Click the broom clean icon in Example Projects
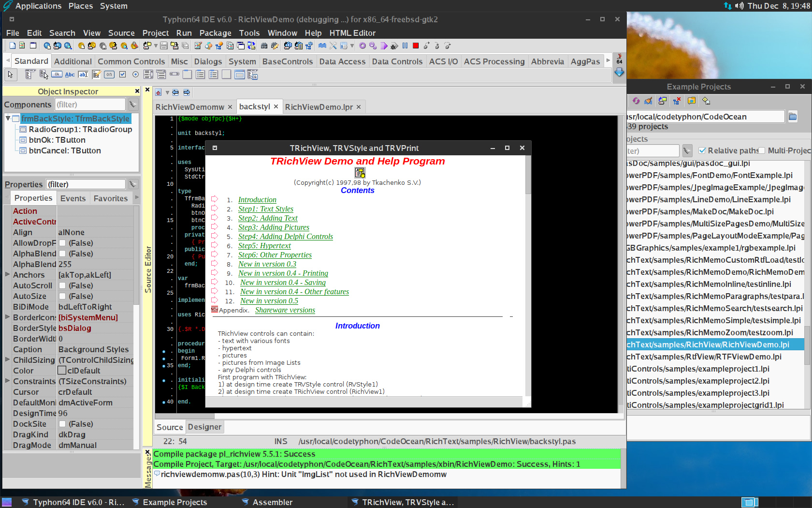The width and height of the screenshot is (812, 508). (x=649, y=101)
